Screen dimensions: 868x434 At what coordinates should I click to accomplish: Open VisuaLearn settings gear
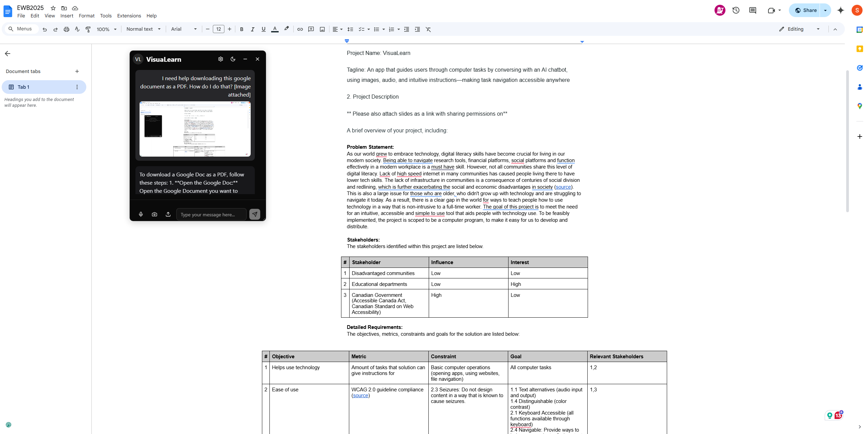coord(221,59)
